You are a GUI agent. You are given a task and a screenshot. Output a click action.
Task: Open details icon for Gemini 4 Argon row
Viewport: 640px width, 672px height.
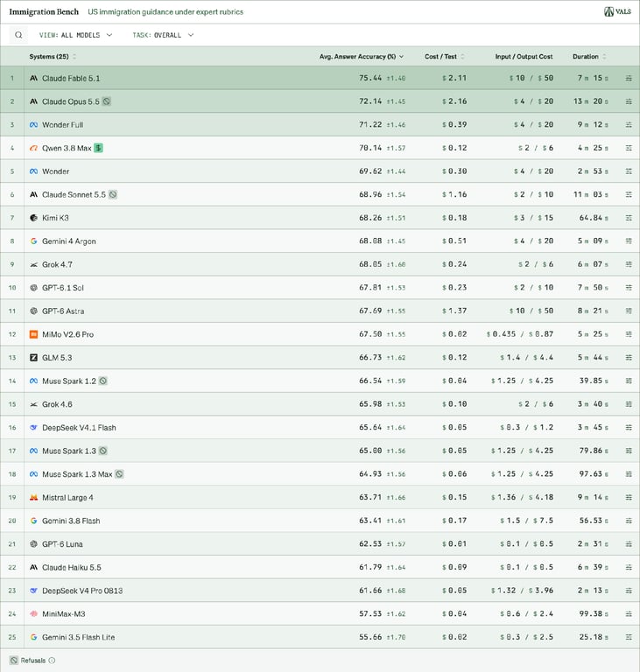point(629,241)
